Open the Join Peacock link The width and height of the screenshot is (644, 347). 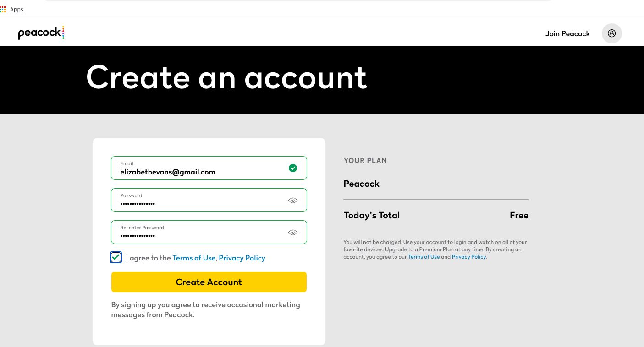[567, 33]
